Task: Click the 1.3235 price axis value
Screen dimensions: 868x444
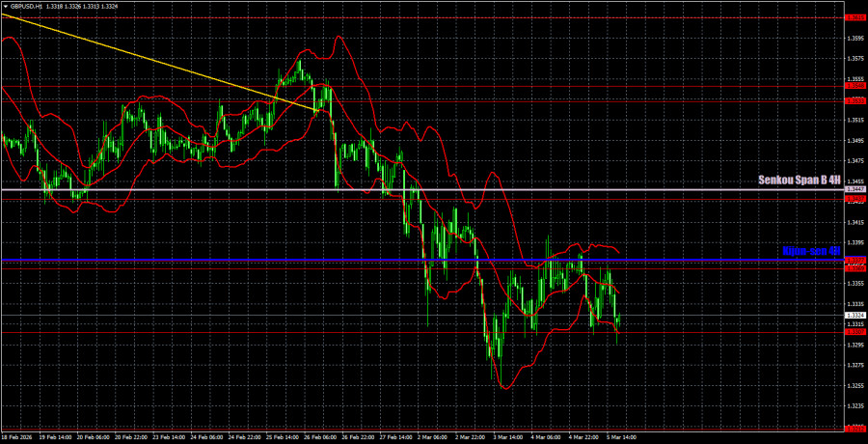Action: pos(855,406)
